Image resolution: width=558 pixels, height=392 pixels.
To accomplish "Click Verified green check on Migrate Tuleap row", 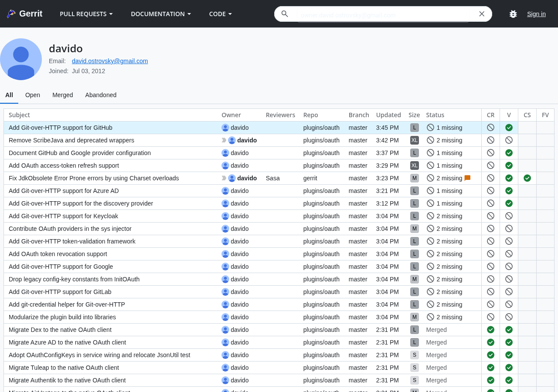I will [509, 368].
